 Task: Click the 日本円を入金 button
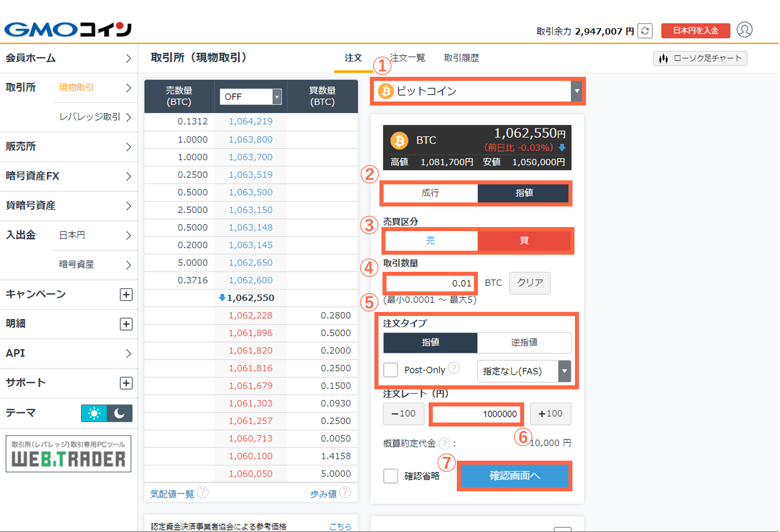pos(696,31)
